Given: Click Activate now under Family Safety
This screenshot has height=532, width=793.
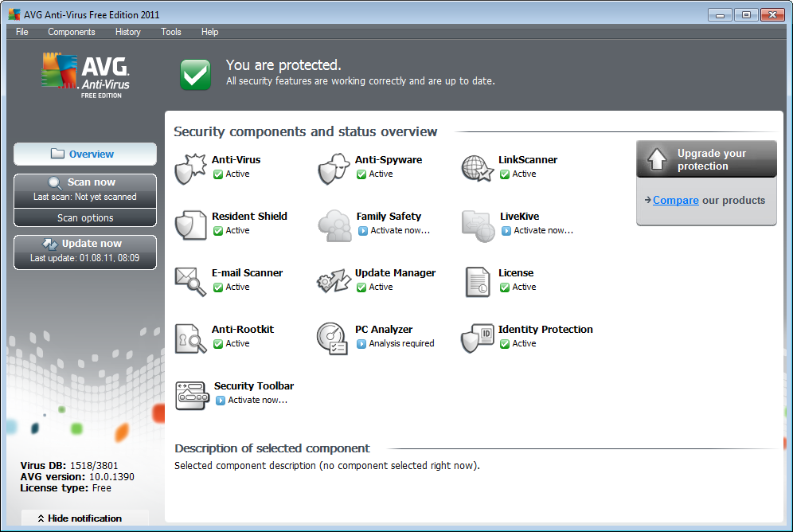Looking at the screenshot, I should click(400, 231).
